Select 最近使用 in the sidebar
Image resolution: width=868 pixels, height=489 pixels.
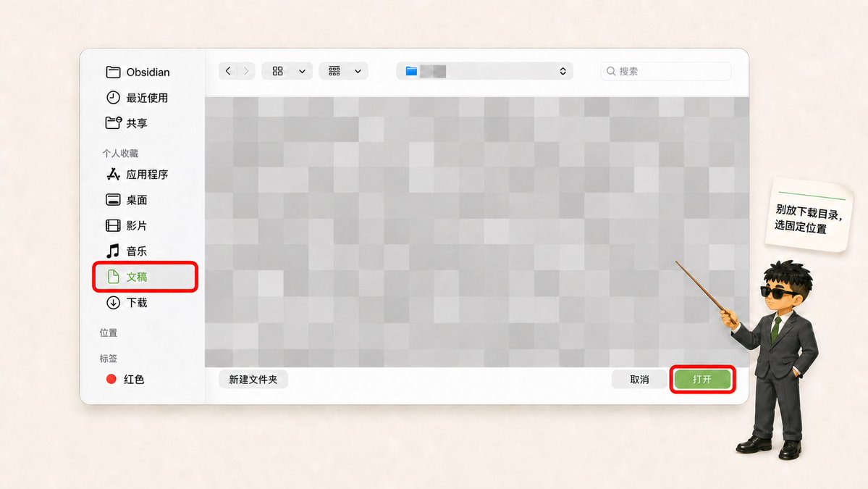137,98
